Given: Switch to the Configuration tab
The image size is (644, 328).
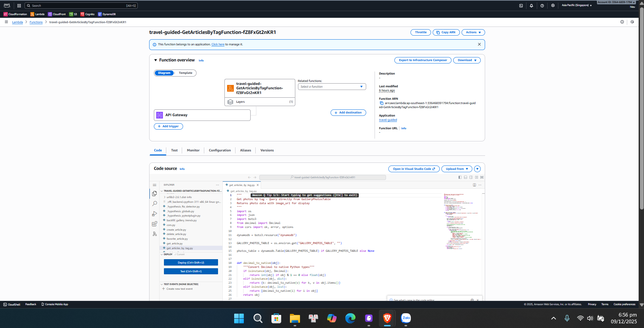Looking at the screenshot, I should point(219,150).
